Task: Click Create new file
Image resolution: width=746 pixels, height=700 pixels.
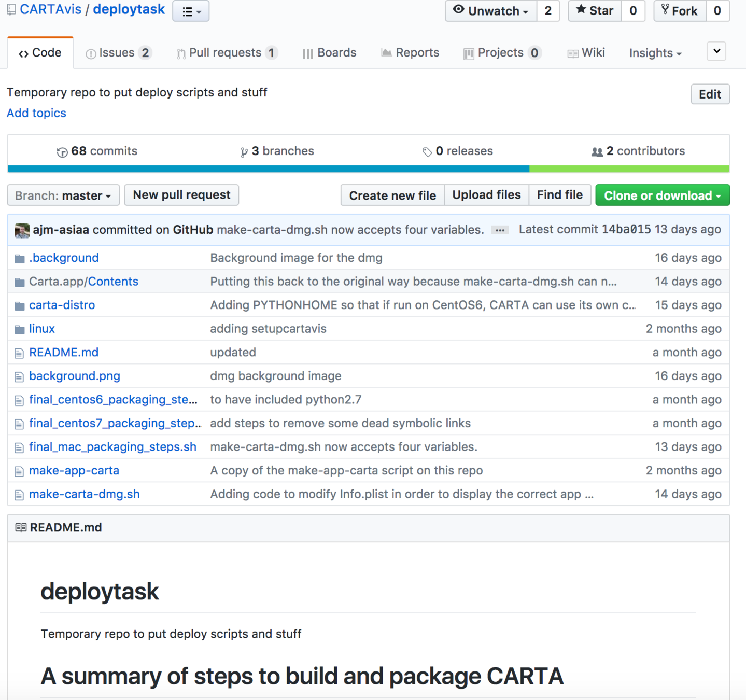Action: [x=392, y=195]
